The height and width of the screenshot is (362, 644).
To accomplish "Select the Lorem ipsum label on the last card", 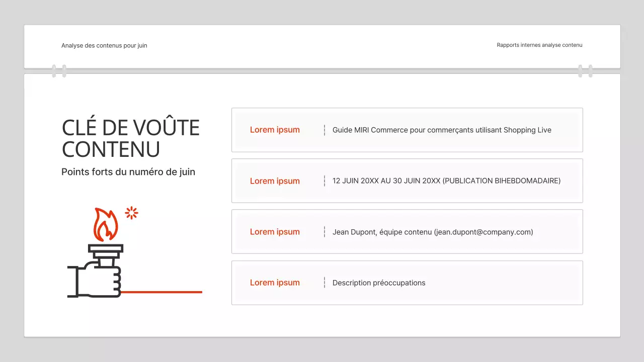I will point(275,283).
